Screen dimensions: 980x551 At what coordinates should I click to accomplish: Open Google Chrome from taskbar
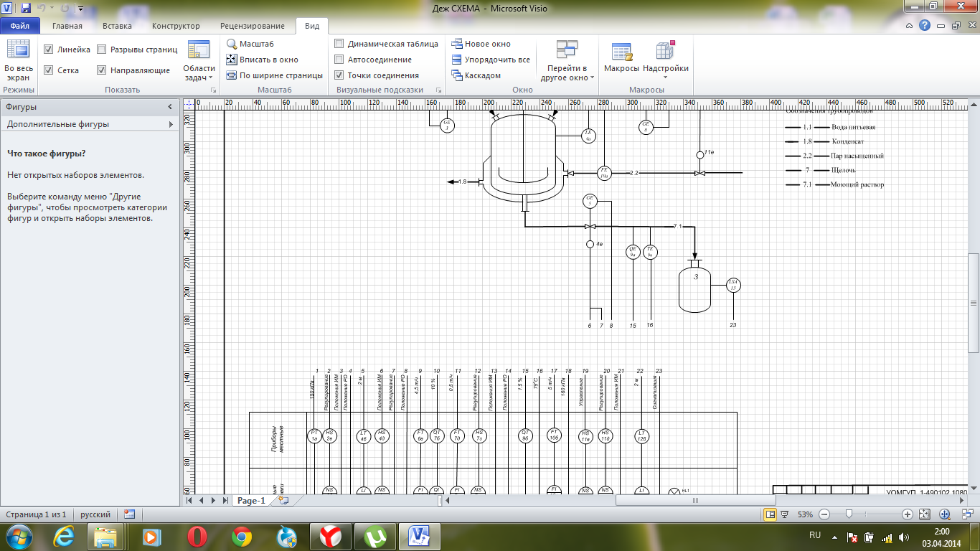242,536
